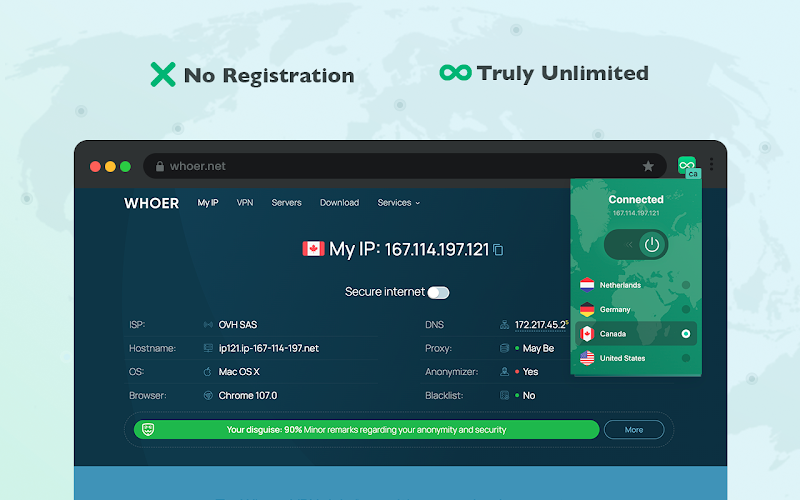Viewport: 800px width, 500px height.
Task: Click the Germany flag icon in VPN popup
Action: click(x=587, y=309)
